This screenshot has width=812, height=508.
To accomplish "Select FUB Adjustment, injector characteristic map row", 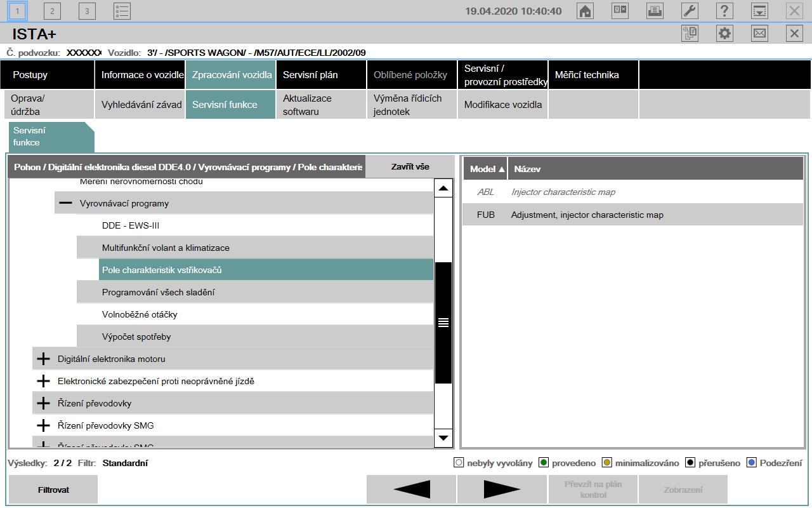I will point(632,215).
